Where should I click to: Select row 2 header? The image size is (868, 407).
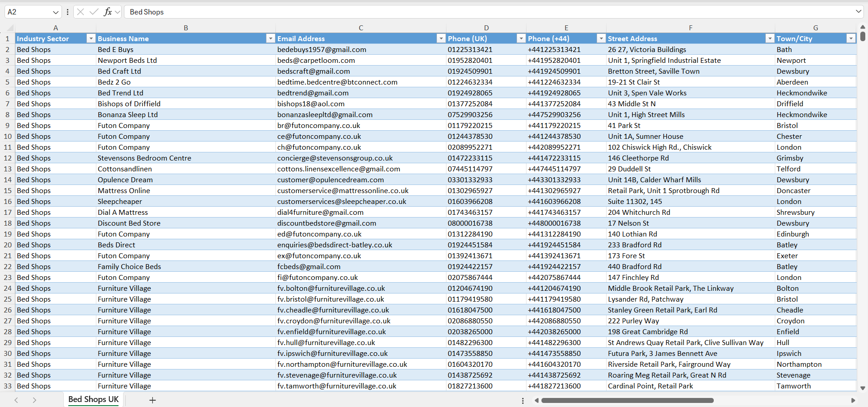tap(7, 49)
